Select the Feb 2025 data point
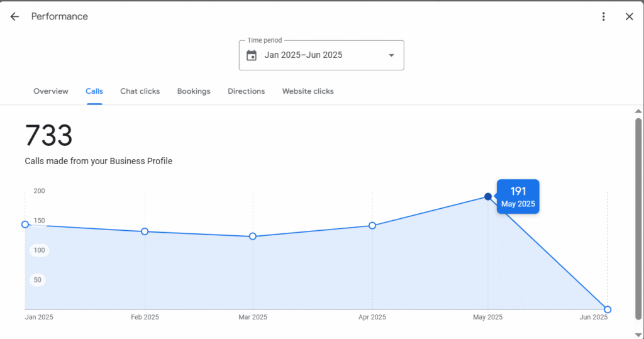The image size is (644, 339). tap(145, 231)
